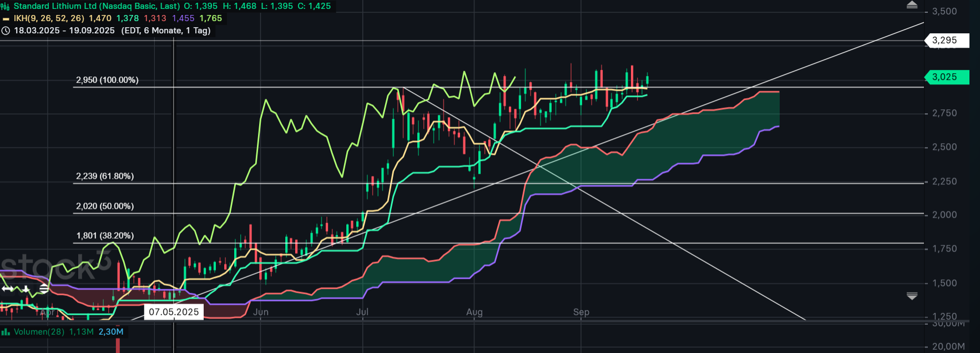Select the 2,020 (50.00%) Fibonacci level label

(105, 206)
